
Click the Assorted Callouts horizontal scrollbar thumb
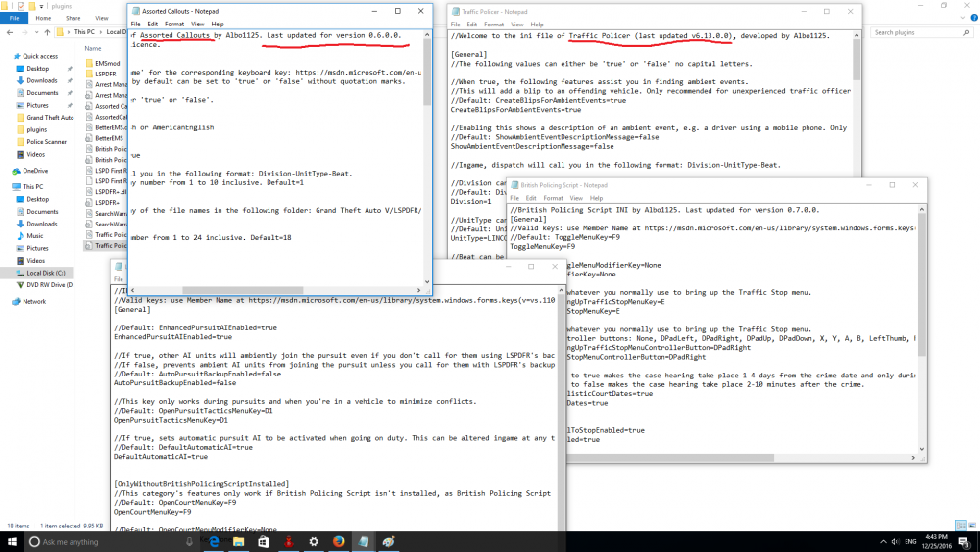[x=242, y=290]
